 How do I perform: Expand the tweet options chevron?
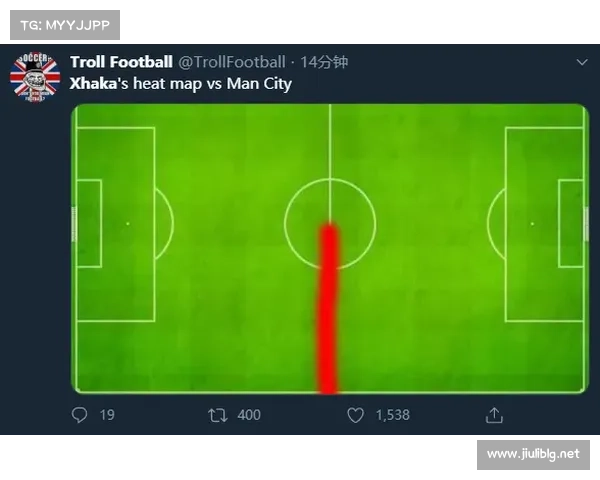tap(582, 62)
